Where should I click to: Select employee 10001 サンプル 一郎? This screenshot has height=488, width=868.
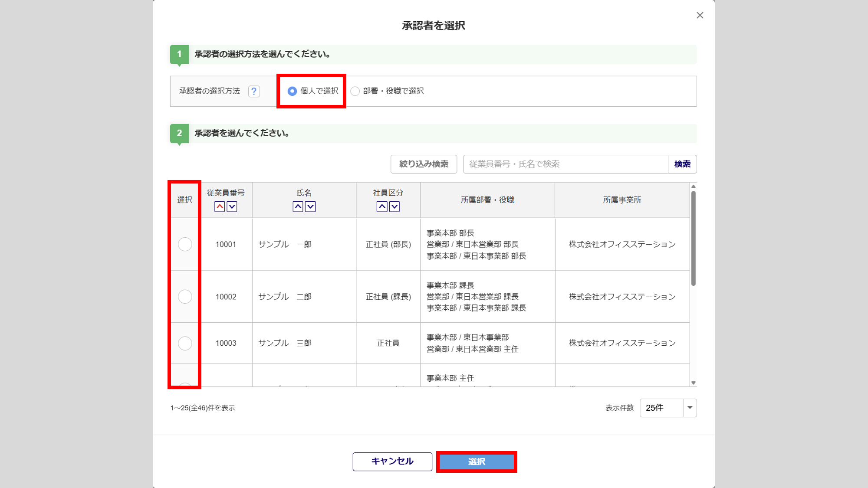click(x=185, y=244)
